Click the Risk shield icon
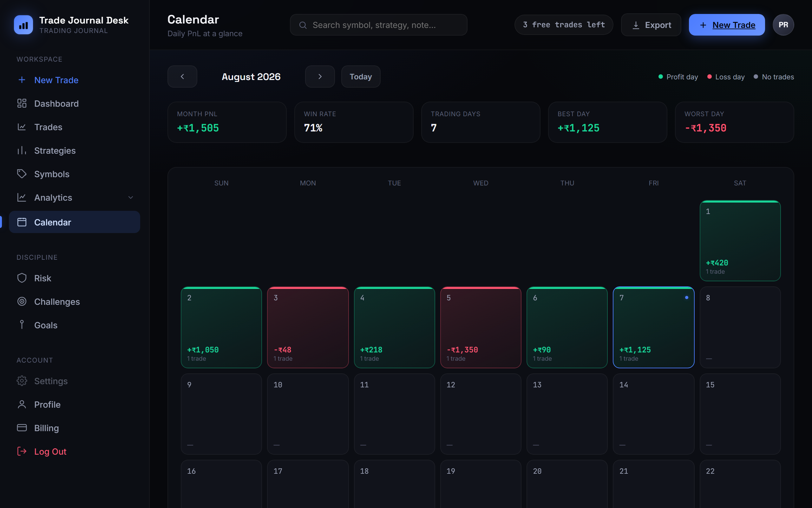Viewport: 812px width, 508px height. click(22, 278)
